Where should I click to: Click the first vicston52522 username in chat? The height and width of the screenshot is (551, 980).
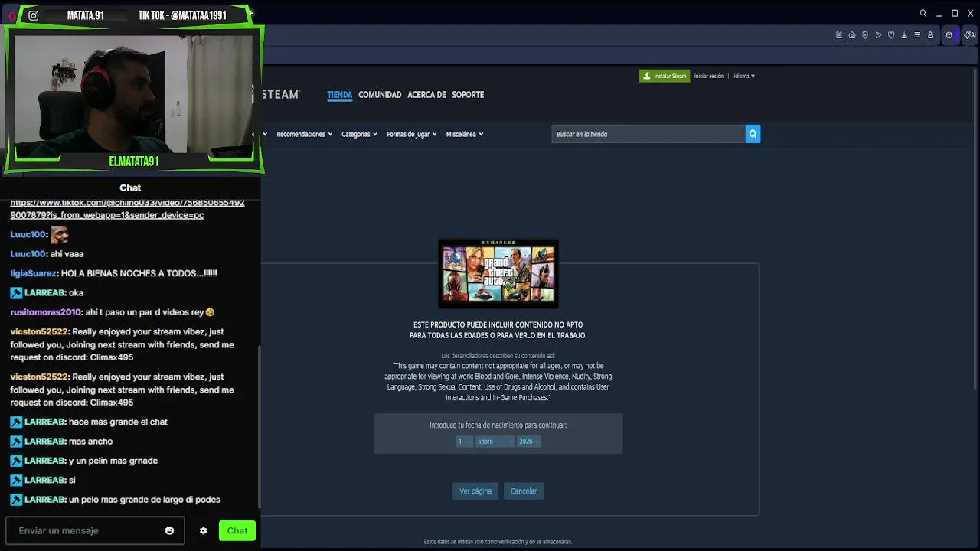(40, 332)
